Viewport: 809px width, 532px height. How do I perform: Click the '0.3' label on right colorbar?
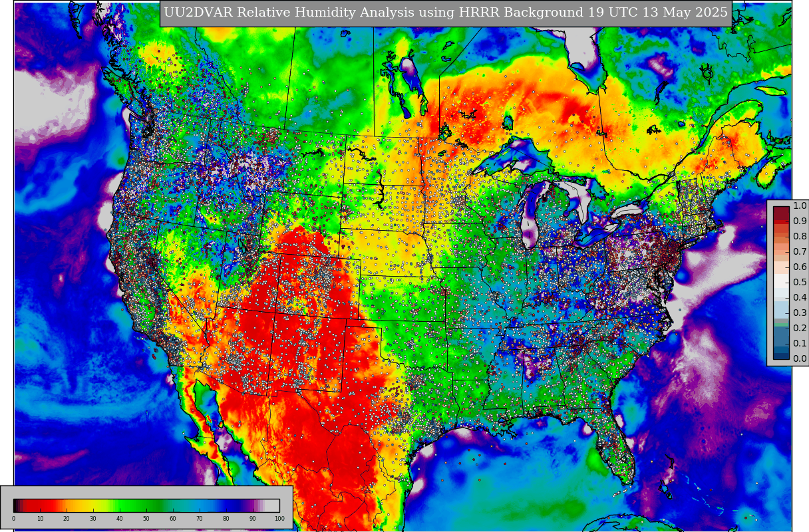[x=800, y=313]
